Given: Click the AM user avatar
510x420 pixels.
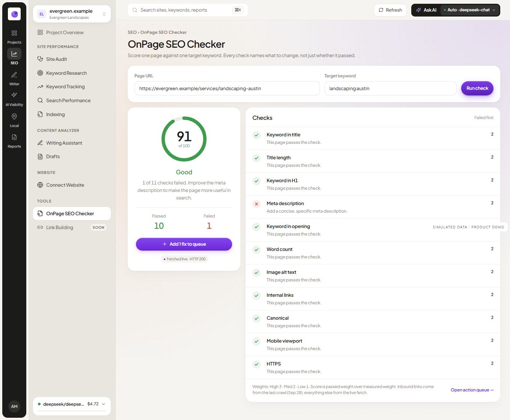Looking at the screenshot, I should pos(14,406).
